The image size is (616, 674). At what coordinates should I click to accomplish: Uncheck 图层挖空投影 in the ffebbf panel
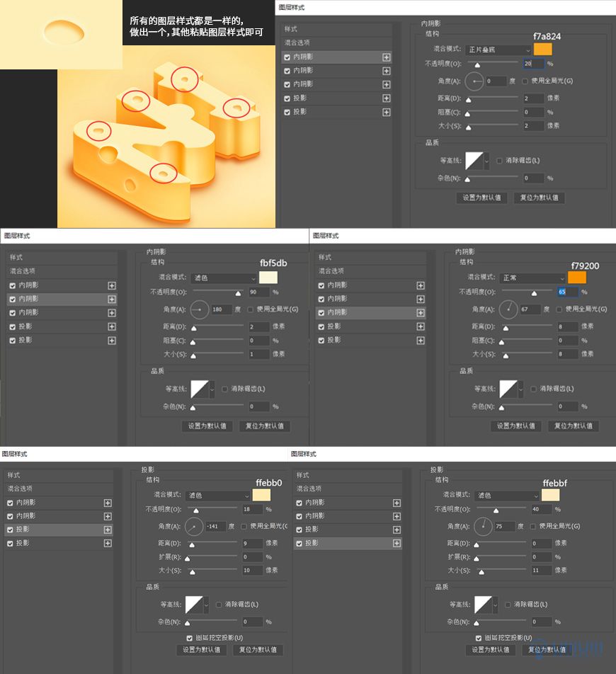[x=479, y=638]
